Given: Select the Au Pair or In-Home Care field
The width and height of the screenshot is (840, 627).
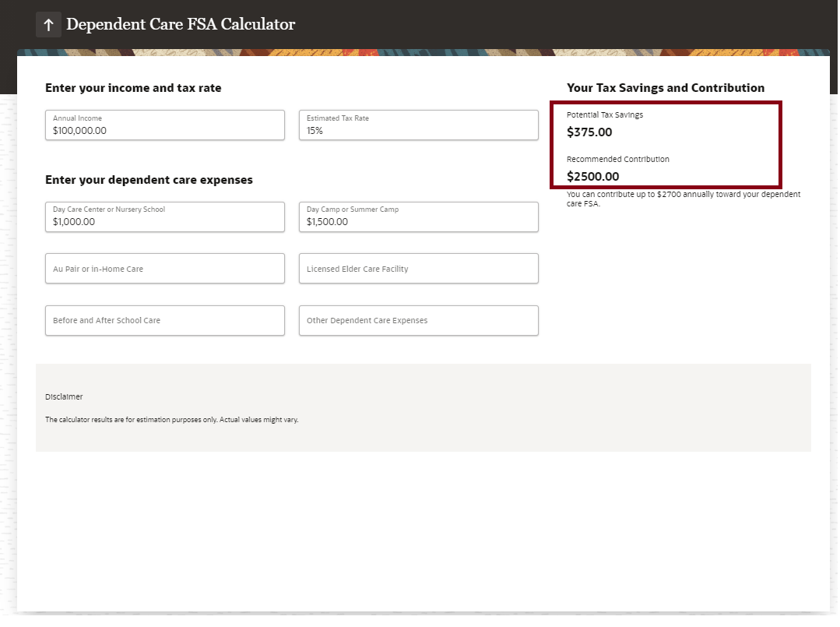Looking at the screenshot, I should tap(164, 269).
